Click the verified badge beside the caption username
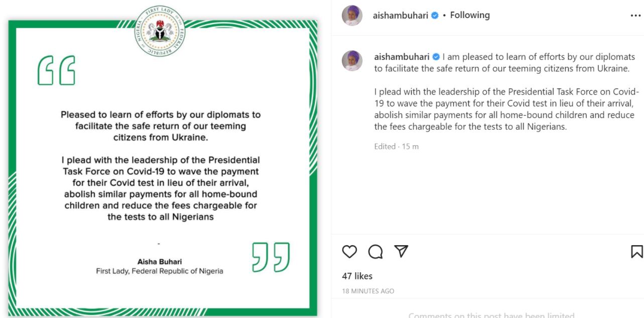The height and width of the screenshot is (318, 644). pyautogui.click(x=436, y=57)
